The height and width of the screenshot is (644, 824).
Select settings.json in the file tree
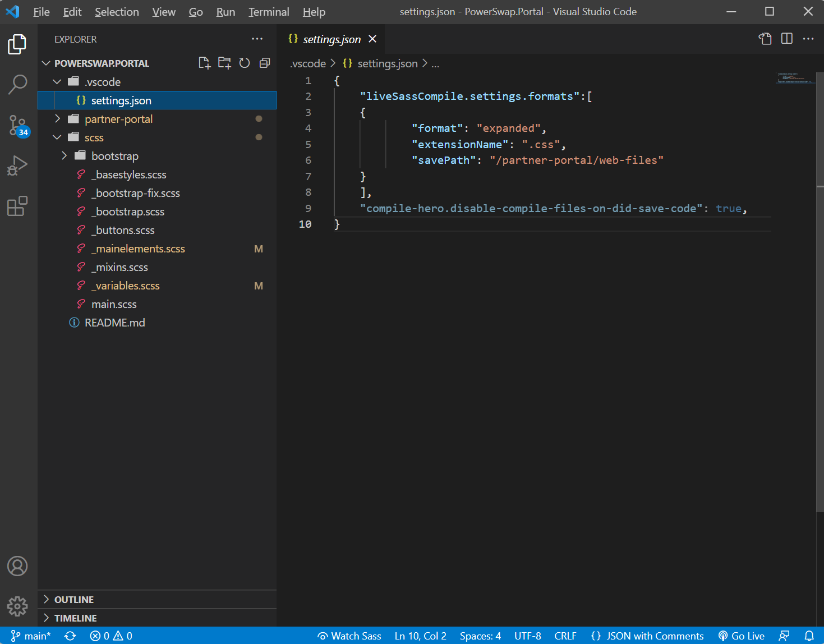point(157,100)
